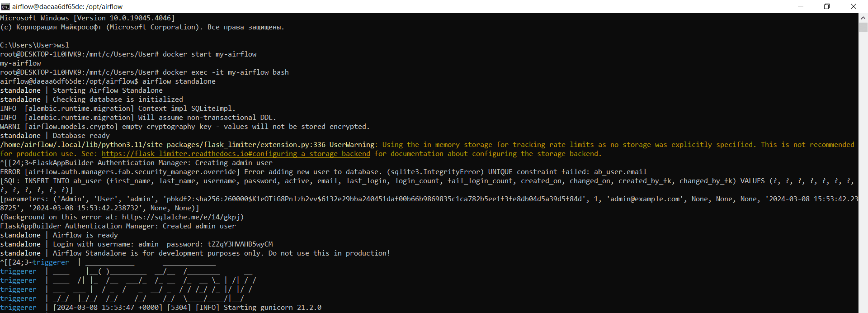This screenshot has width=868, height=313.
Task: Click the 'docker exec -it my-airflow bash' command
Action: click(x=226, y=72)
